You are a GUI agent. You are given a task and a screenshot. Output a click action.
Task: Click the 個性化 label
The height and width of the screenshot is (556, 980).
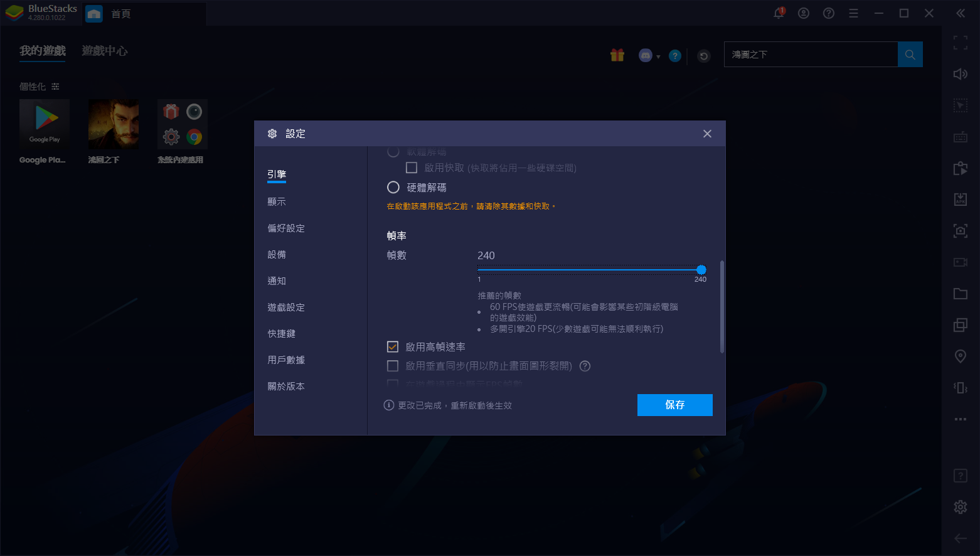click(x=33, y=87)
